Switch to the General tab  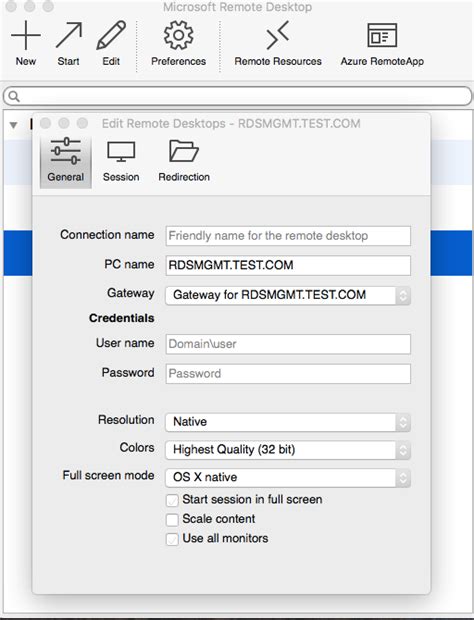(66, 161)
